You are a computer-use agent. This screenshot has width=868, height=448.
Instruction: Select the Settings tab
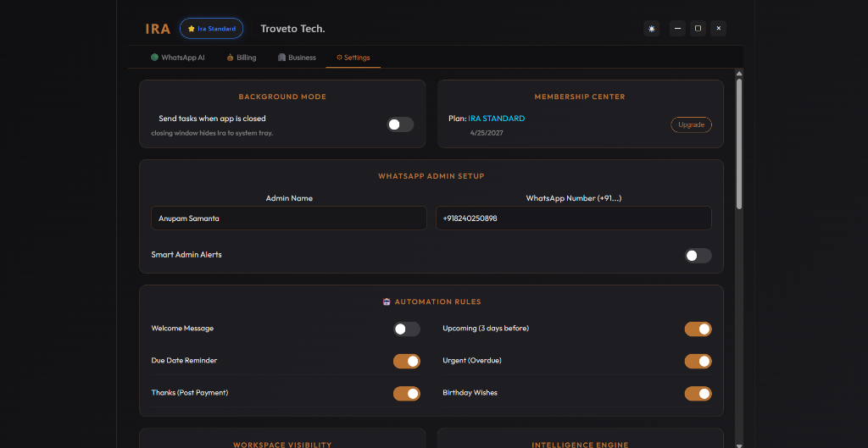(353, 58)
